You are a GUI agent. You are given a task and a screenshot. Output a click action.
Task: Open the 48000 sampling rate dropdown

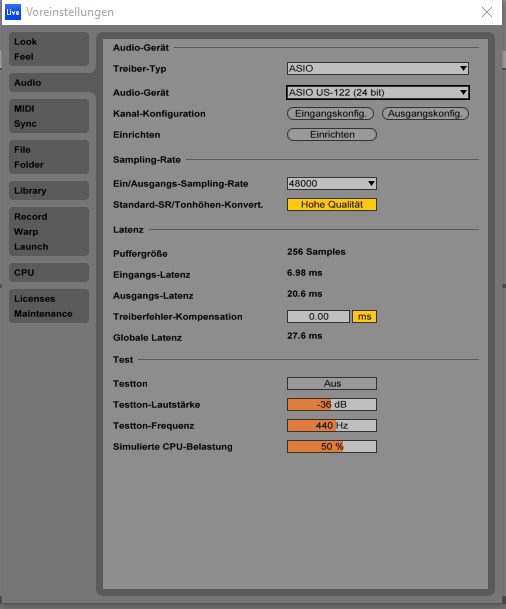(x=332, y=183)
